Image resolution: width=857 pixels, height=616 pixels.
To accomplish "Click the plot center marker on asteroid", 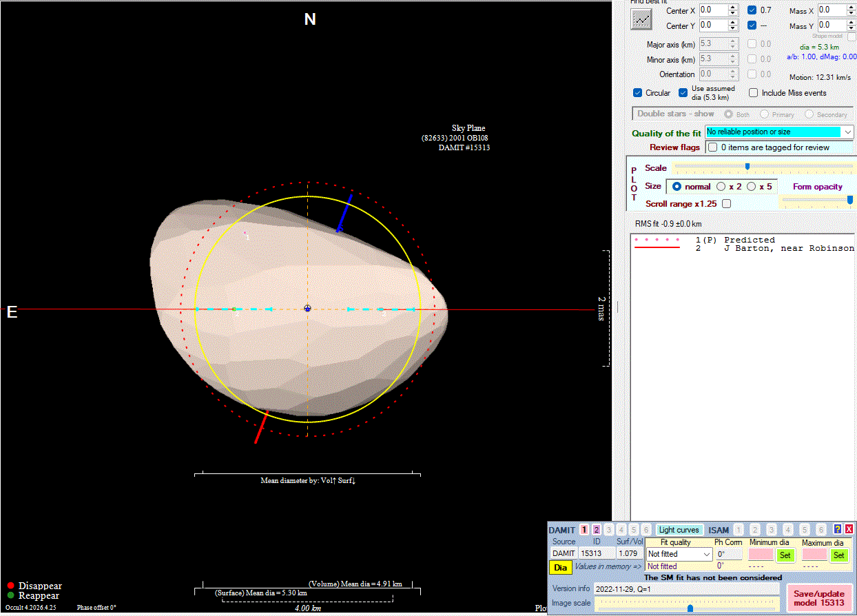I will pyautogui.click(x=307, y=308).
